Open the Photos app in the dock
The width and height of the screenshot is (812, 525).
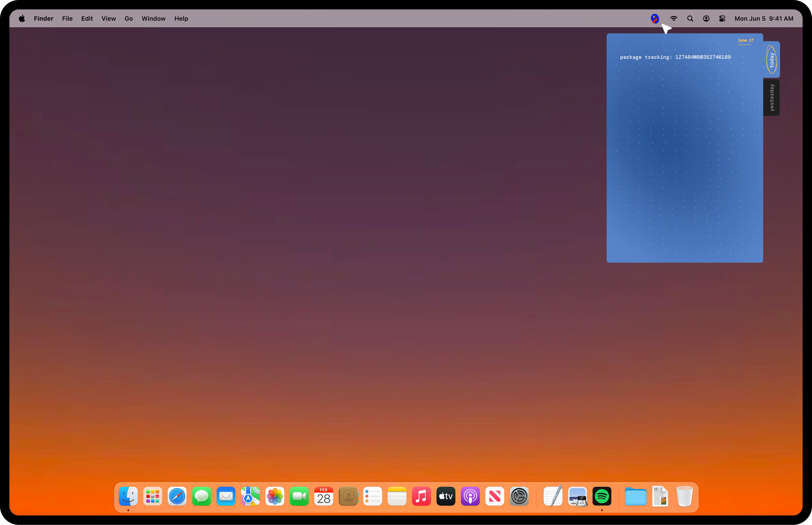coord(275,496)
